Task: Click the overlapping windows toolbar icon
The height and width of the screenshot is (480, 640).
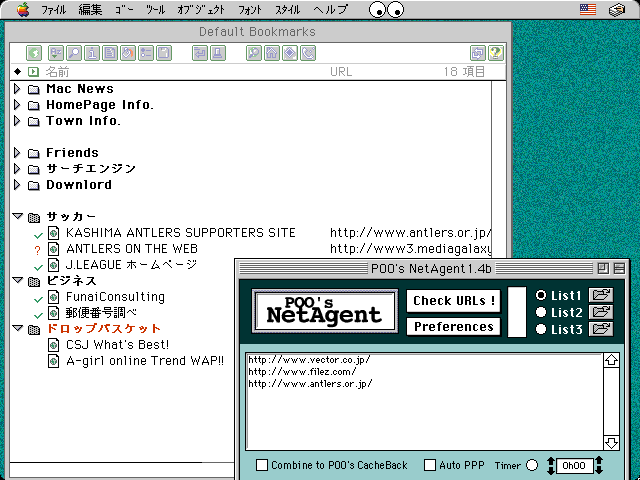Action: 478,53
